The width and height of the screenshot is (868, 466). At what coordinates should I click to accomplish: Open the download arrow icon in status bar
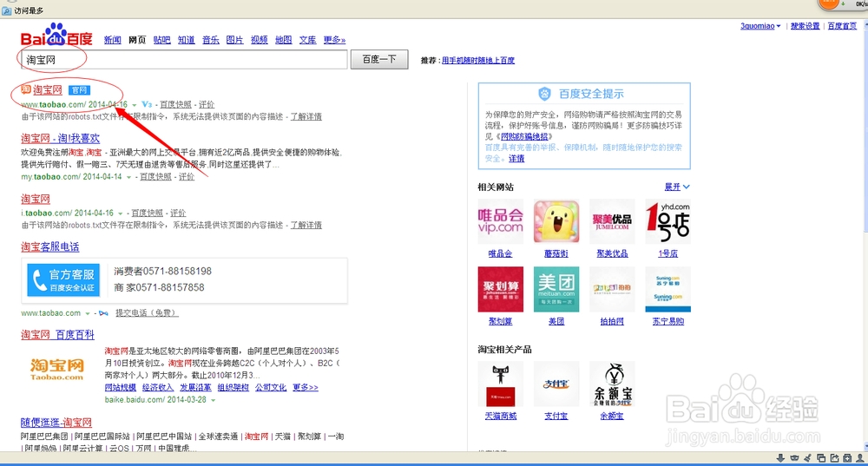[780, 458]
